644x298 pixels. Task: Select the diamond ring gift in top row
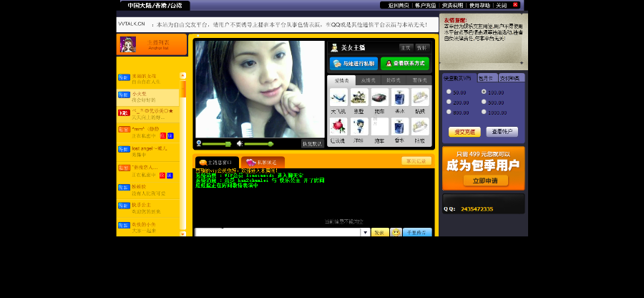click(419, 97)
